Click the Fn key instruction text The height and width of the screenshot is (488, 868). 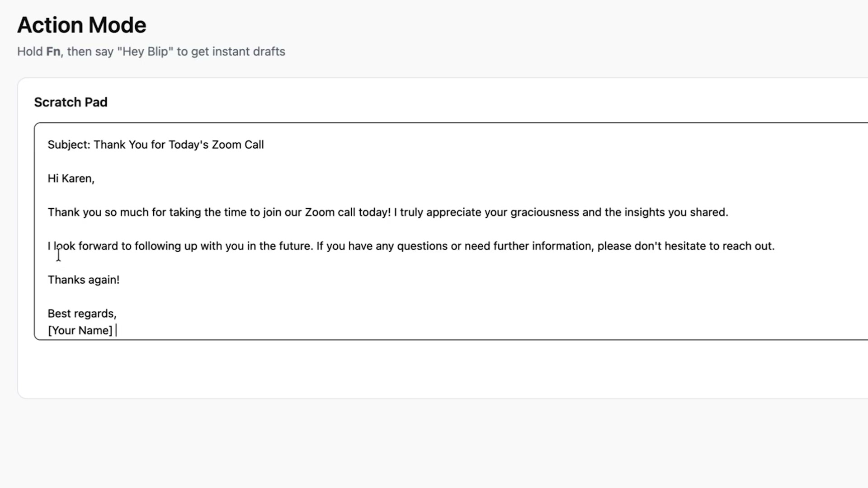coord(151,51)
